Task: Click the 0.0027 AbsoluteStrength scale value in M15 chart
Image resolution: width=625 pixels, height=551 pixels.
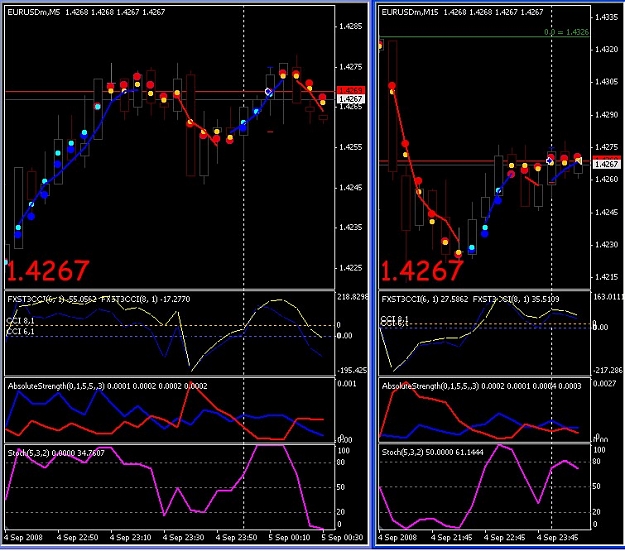Action: tap(603, 384)
